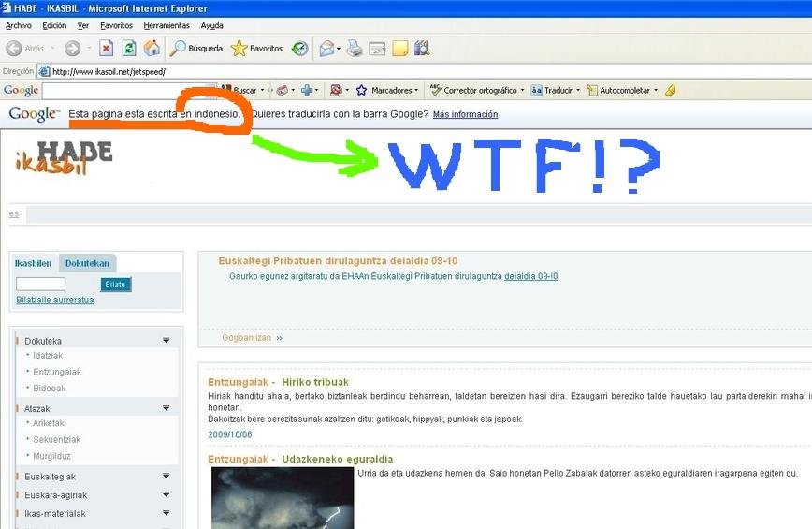Viewport: 812px width, 529px height.
Task: Go to home page icon
Action: 152,48
